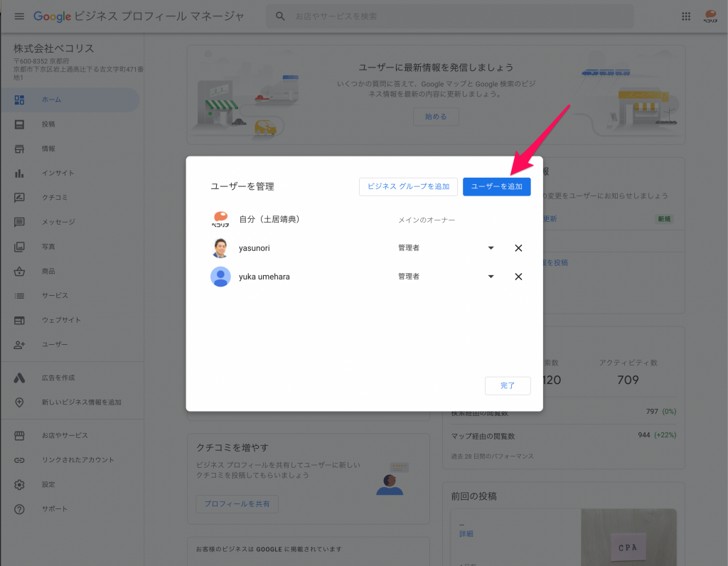Click the stores and services icon
The width and height of the screenshot is (728, 566).
19,436
